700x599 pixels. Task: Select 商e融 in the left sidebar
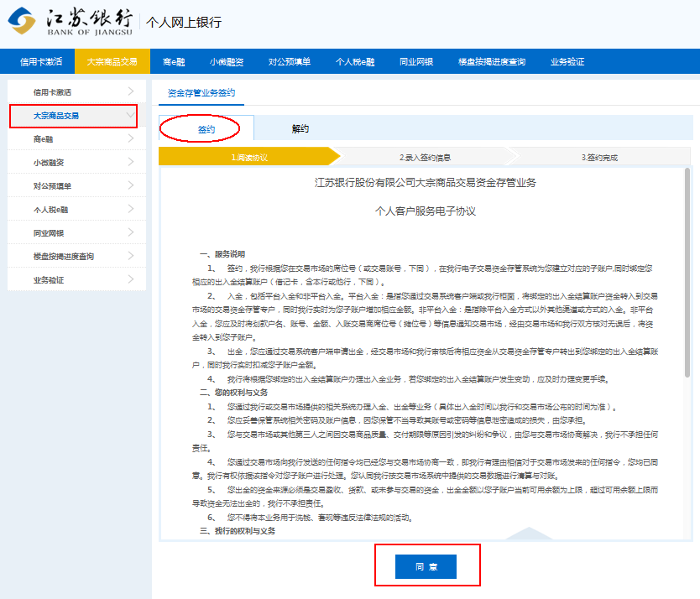point(76,138)
